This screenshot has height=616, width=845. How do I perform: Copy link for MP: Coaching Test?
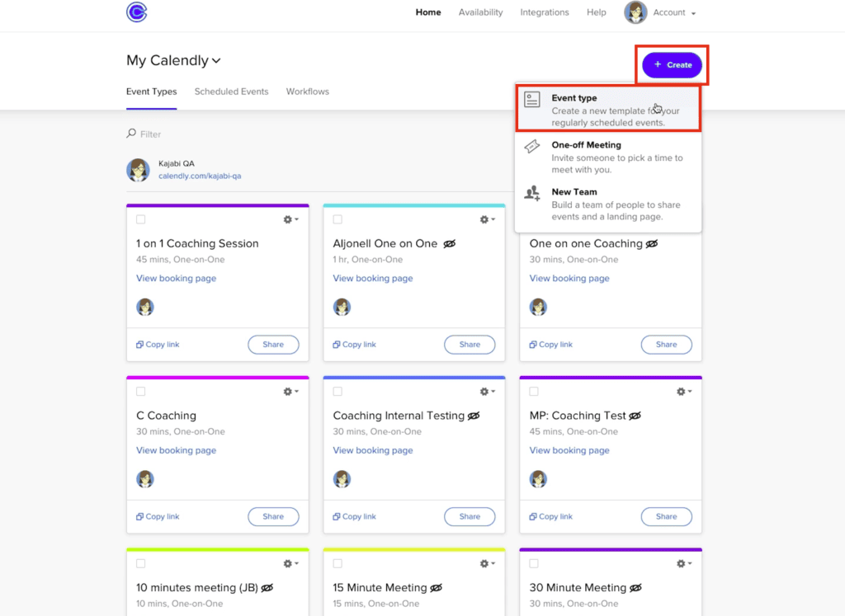coord(550,516)
